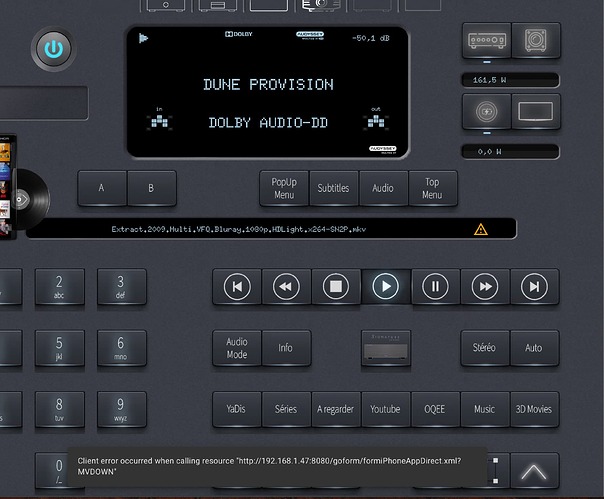
Task: Fast forward the playback
Action: 485,287
